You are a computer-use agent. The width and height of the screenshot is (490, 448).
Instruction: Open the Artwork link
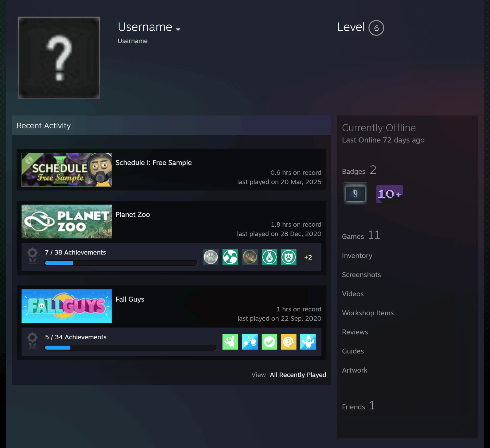[354, 370]
